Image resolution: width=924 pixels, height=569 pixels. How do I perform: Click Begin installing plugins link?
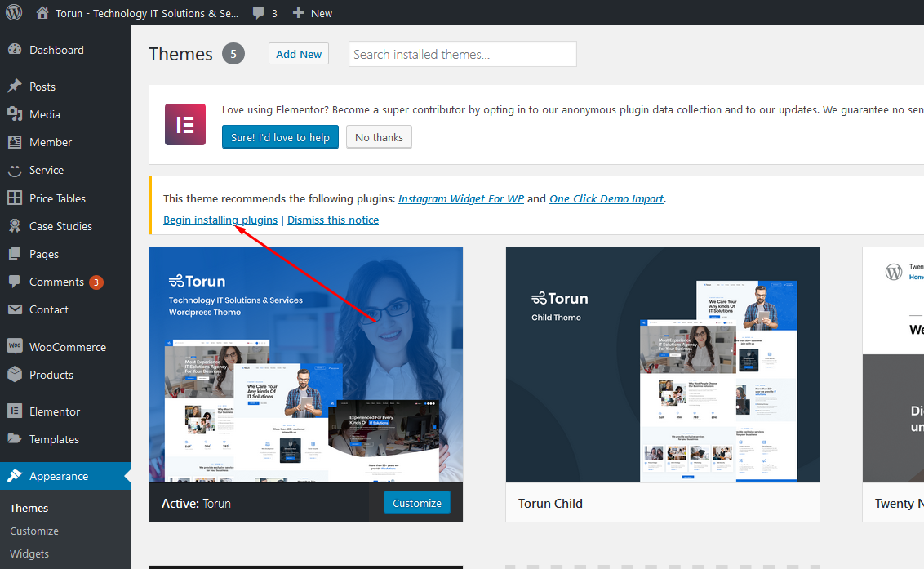pos(220,220)
